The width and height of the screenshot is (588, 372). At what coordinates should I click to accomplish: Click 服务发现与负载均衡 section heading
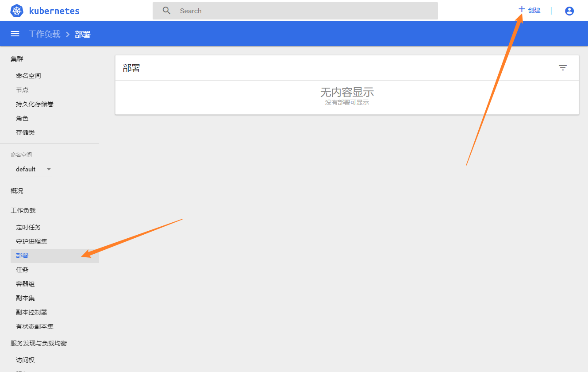point(38,343)
